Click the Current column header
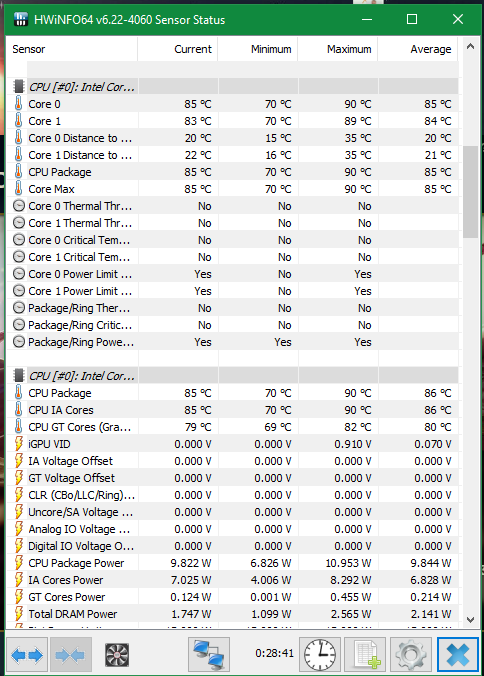484x676 pixels. (178, 49)
